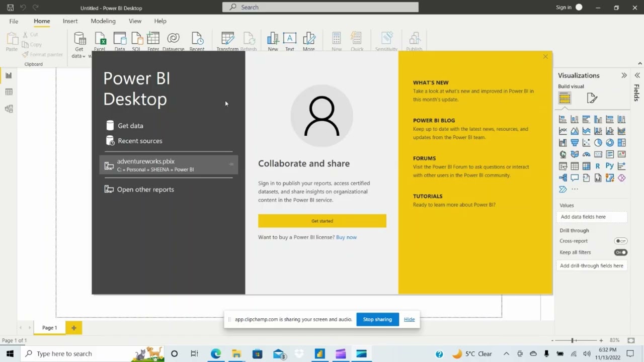Screen dimensions: 644x362
Task: Show hidden system tray icons
Action: pos(506,353)
